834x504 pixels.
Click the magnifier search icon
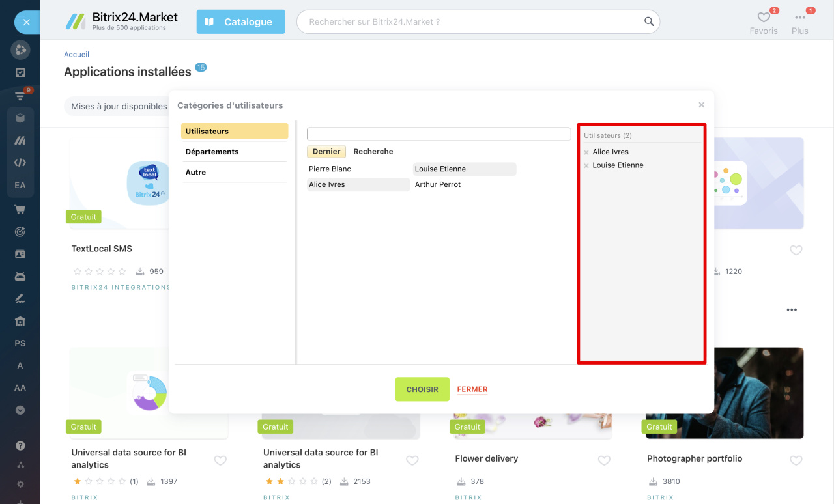click(649, 21)
